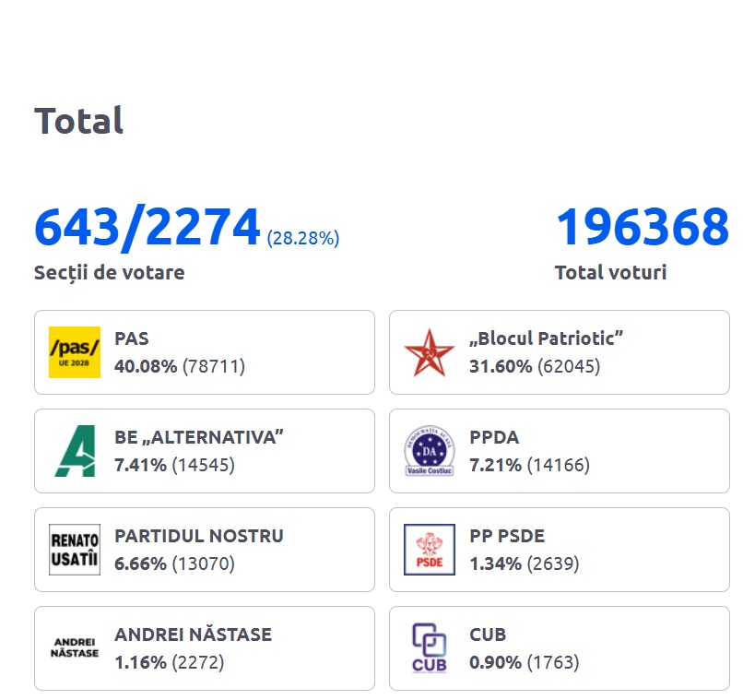Click the 6.66% (13070) result
Screen dimensions: 743x700
tap(175, 564)
